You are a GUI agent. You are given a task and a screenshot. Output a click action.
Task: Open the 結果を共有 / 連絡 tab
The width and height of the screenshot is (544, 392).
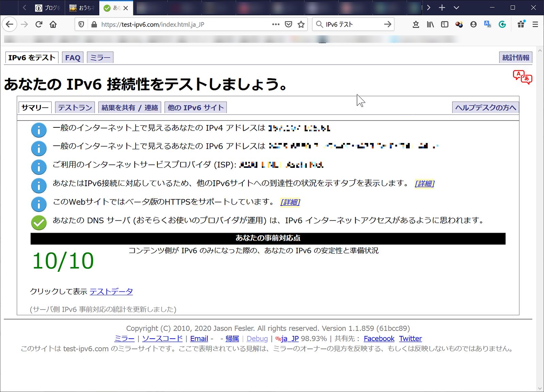click(x=130, y=108)
